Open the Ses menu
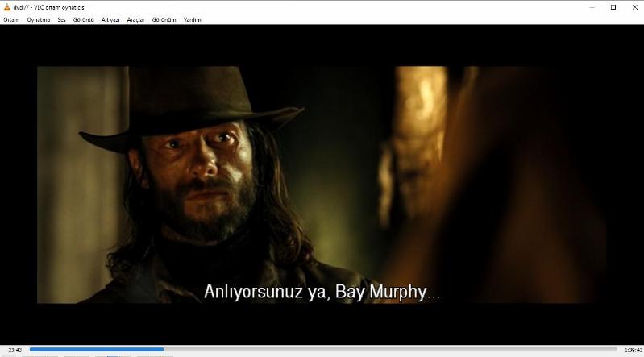This screenshot has height=357, width=644. pyautogui.click(x=61, y=19)
